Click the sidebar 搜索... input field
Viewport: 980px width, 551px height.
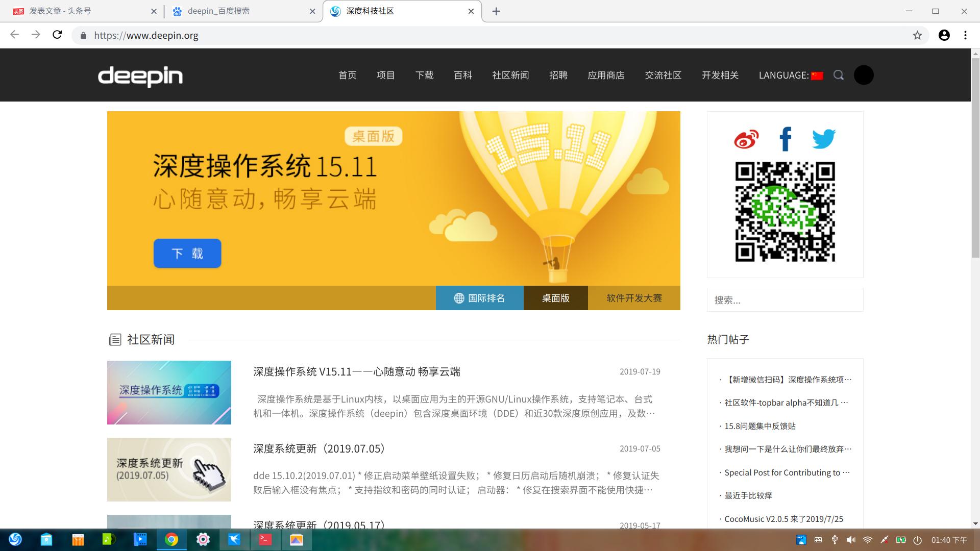point(785,300)
